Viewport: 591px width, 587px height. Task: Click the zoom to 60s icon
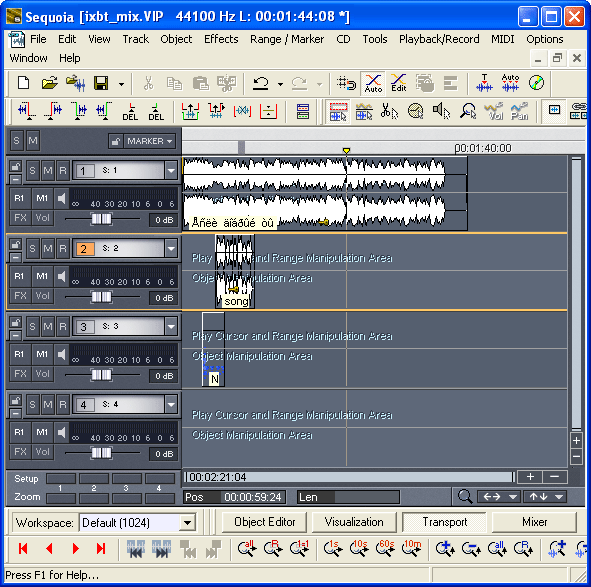pos(385,549)
